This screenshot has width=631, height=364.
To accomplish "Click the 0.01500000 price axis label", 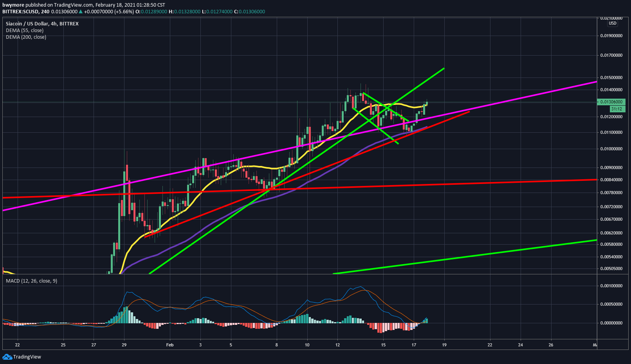I will pyautogui.click(x=611, y=77).
